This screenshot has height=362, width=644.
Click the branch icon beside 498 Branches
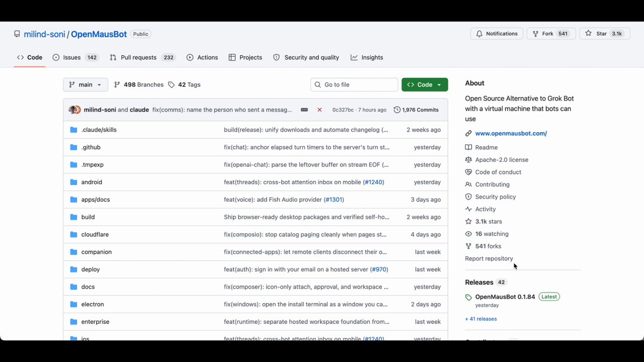117,85
